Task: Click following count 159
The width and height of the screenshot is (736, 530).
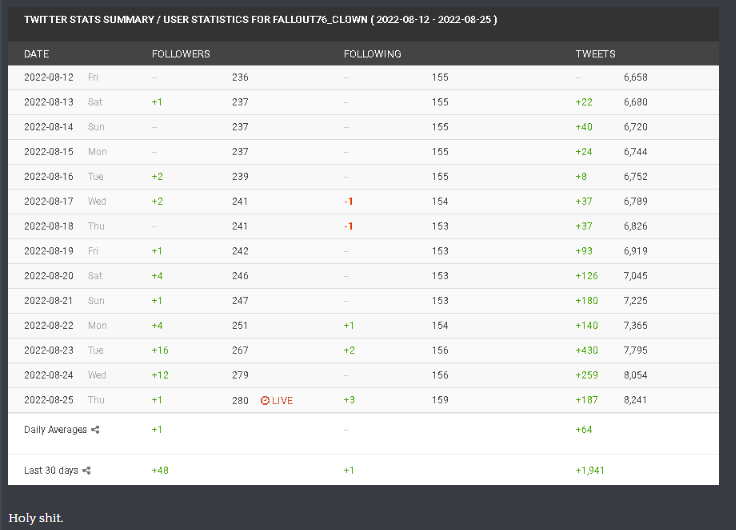Action: pyautogui.click(x=440, y=400)
